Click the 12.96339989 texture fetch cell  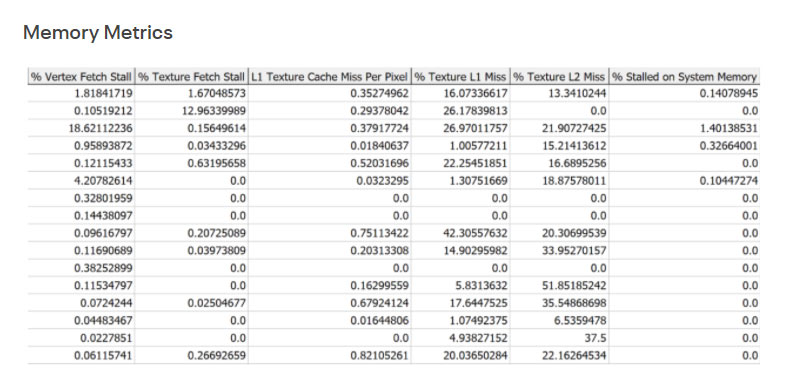[x=191, y=111]
